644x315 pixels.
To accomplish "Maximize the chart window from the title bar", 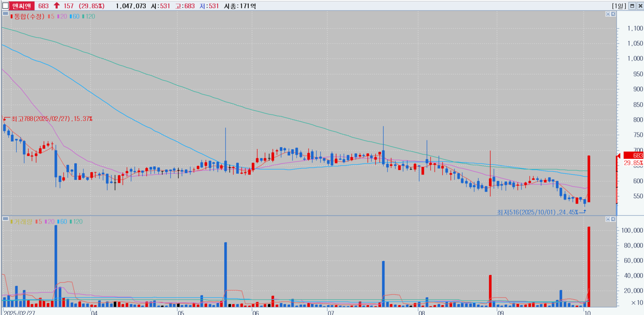I will pyautogui.click(x=632, y=6).
